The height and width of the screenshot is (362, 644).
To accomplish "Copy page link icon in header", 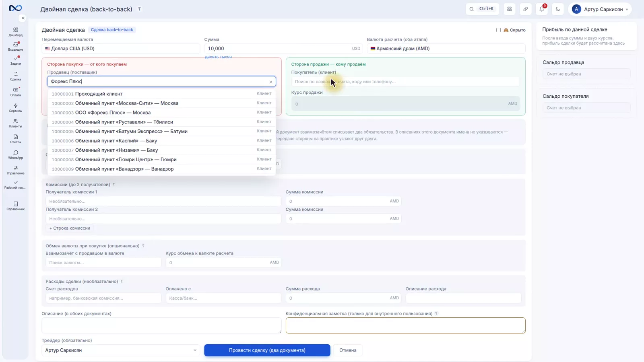I will (x=526, y=9).
